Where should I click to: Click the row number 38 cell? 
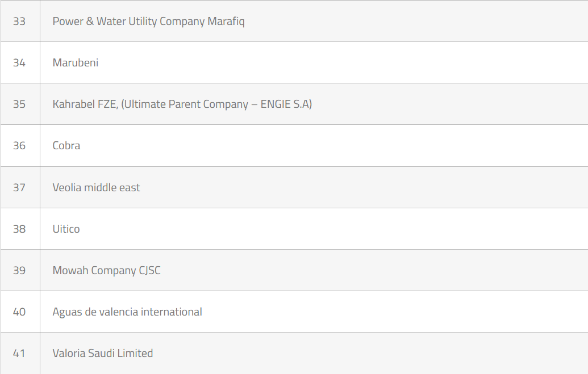click(19, 229)
